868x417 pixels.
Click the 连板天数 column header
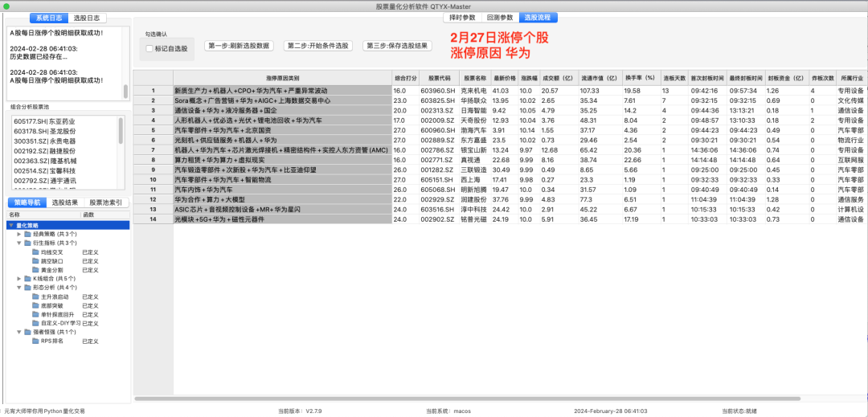pos(675,78)
